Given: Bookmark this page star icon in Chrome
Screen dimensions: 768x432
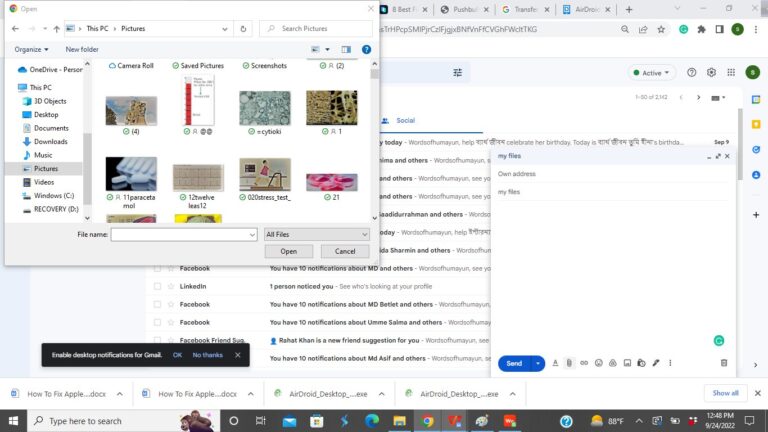Looking at the screenshot, I should pyautogui.click(x=661, y=29).
